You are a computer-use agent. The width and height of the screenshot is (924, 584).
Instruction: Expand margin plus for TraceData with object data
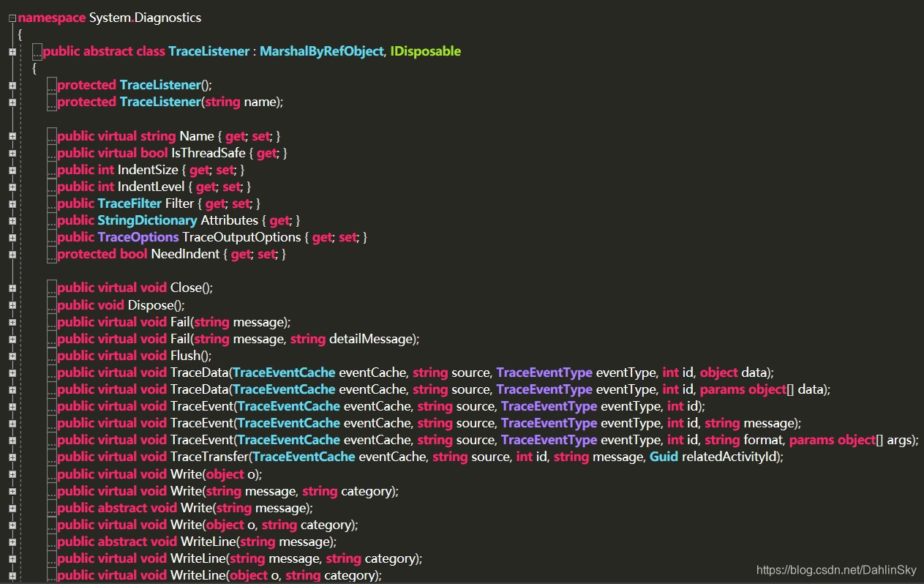[x=12, y=373]
